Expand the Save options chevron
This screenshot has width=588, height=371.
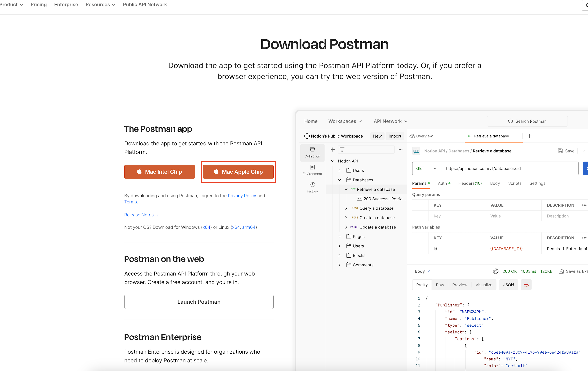click(x=583, y=151)
